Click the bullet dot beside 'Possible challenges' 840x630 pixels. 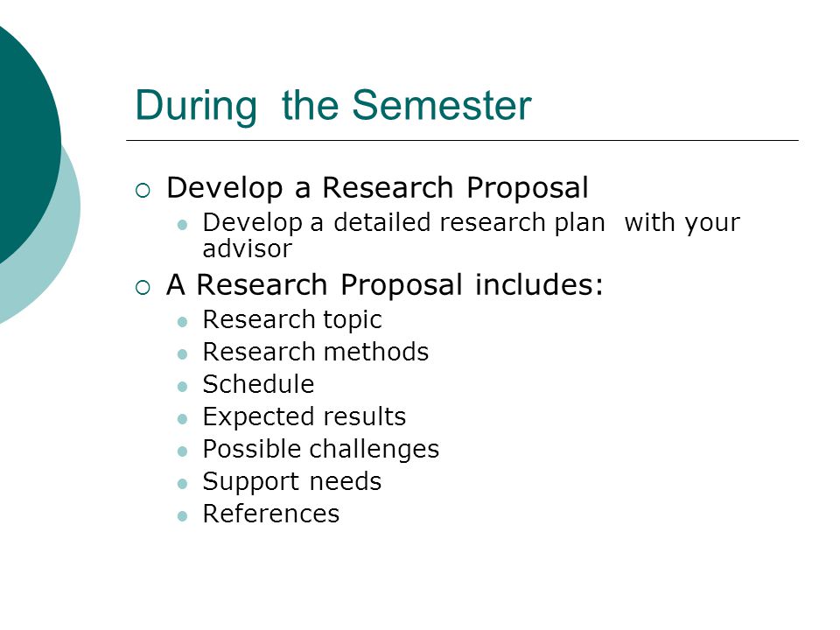click(x=182, y=451)
